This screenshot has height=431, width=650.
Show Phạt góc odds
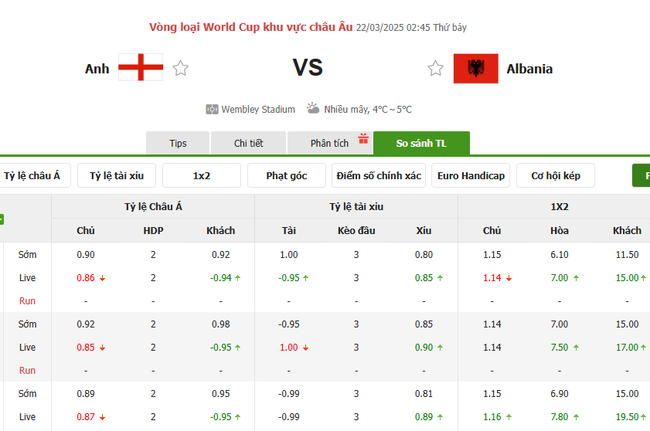(x=287, y=176)
